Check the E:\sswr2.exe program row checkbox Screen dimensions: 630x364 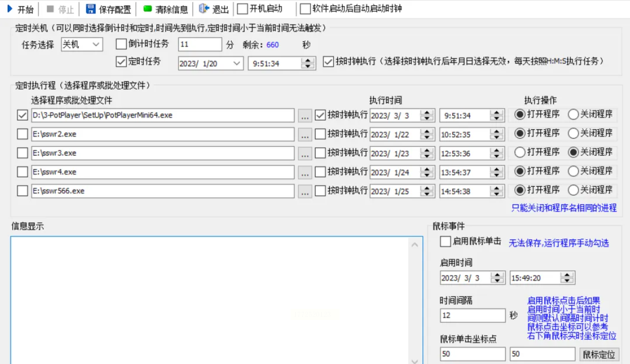coord(22,134)
